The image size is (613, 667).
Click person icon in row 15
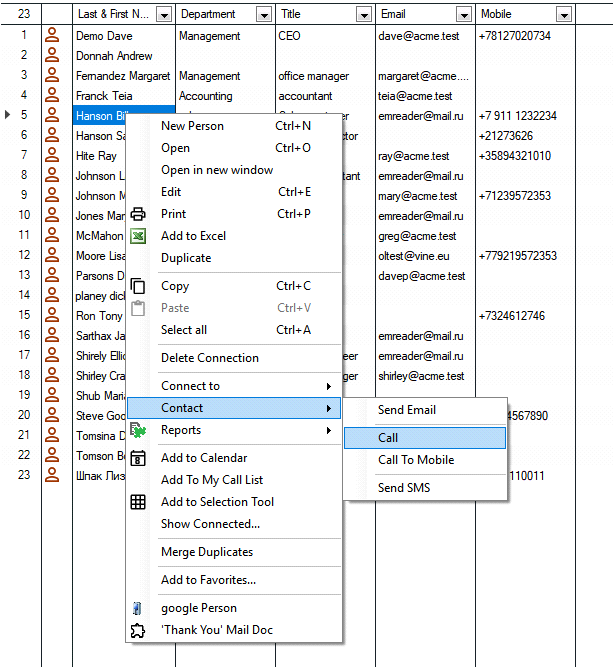(52, 315)
